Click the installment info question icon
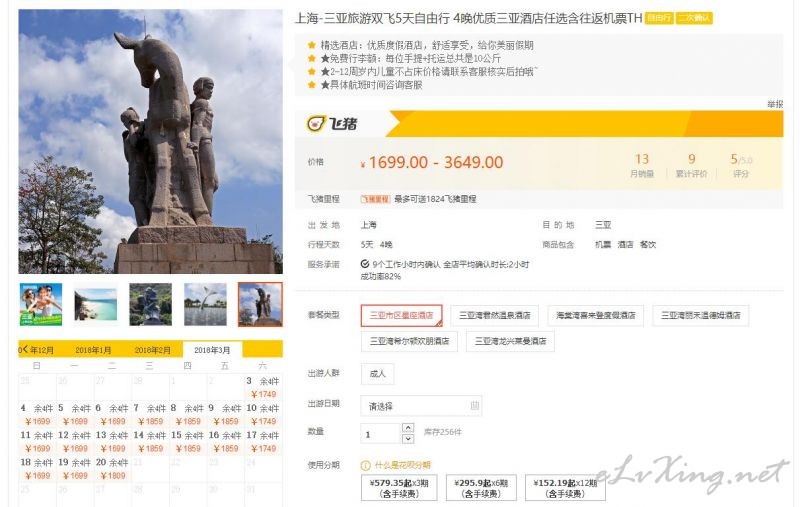This screenshot has height=507, width=800. pos(365,465)
